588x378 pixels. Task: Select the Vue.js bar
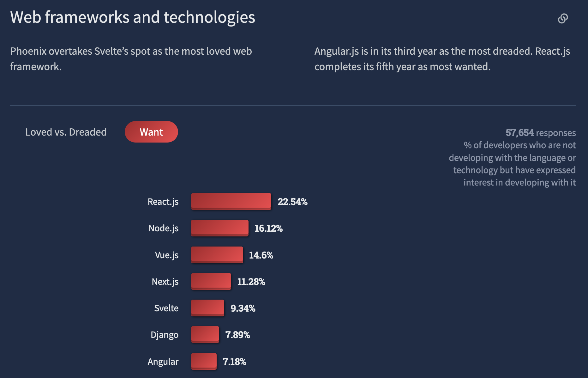(217, 255)
